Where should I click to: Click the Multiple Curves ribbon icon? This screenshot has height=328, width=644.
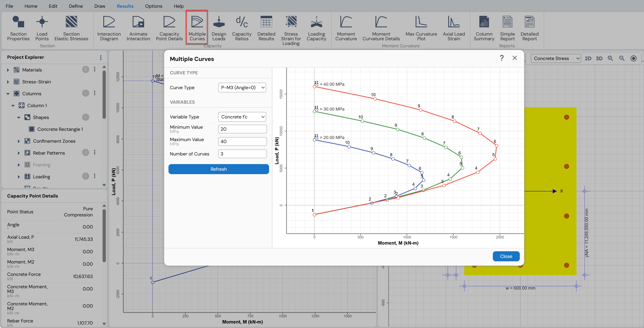pyautogui.click(x=197, y=28)
